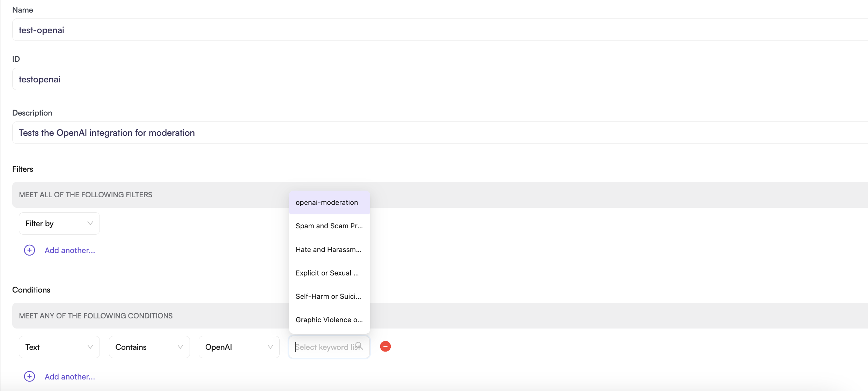The height and width of the screenshot is (391, 868).
Task: Open the Contains operator dropdown
Action: pyautogui.click(x=149, y=347)
